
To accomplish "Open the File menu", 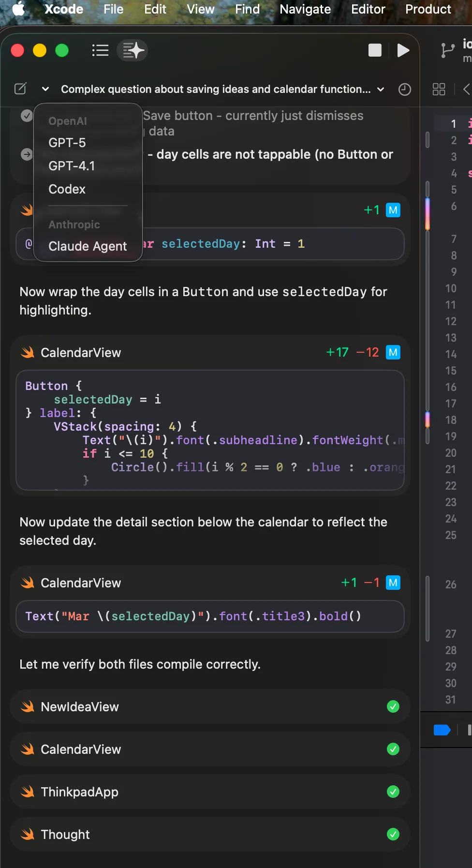I will 114,9.
